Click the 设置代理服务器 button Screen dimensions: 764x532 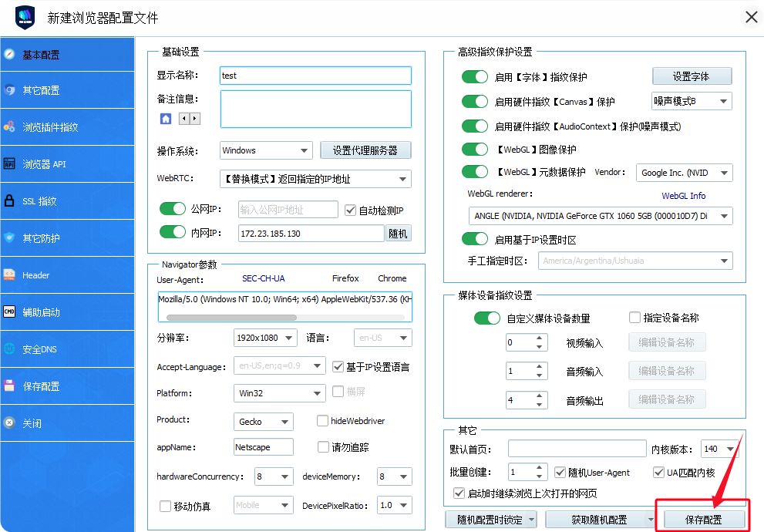click(x=365, y=150)
